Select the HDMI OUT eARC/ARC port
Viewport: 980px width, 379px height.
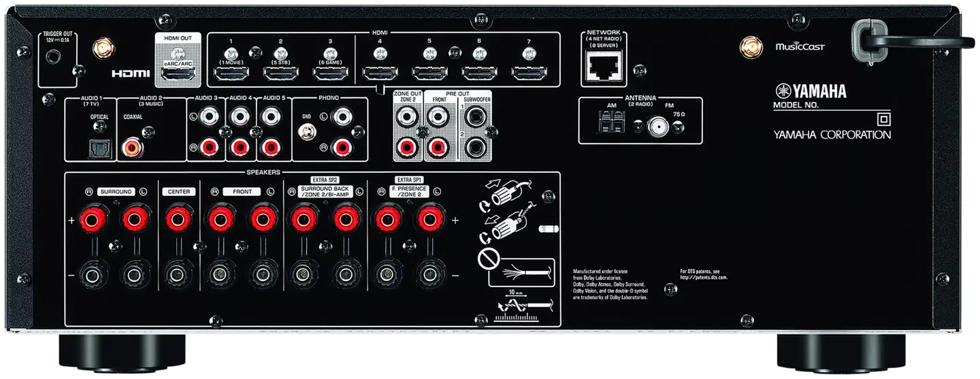[180, 73]
